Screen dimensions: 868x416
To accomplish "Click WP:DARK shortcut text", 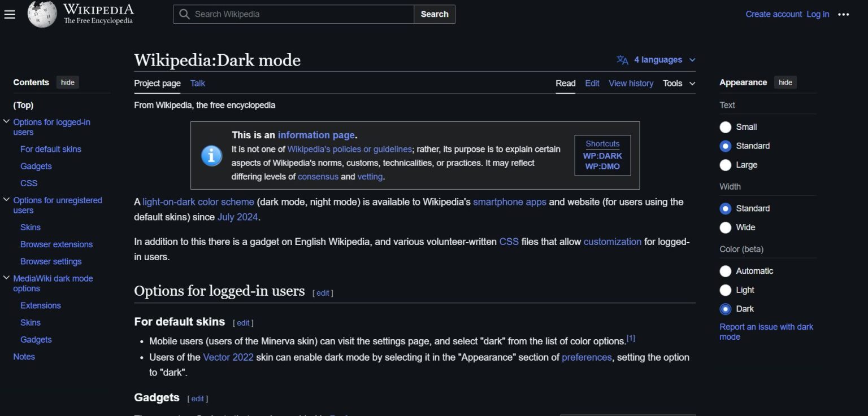I will [x=602, y=156].
